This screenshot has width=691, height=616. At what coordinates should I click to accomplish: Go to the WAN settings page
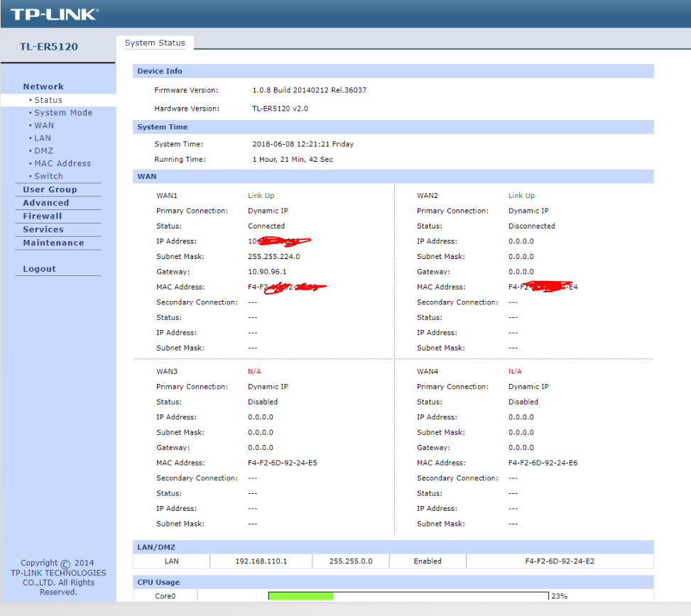coord(44,126)
